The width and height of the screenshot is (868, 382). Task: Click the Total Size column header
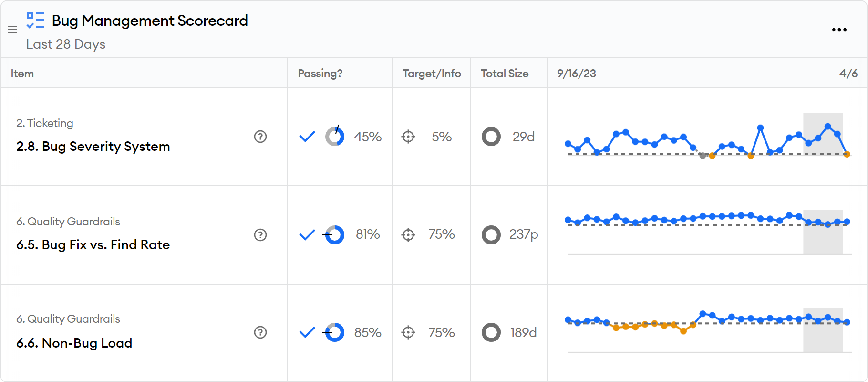point(505,74)
